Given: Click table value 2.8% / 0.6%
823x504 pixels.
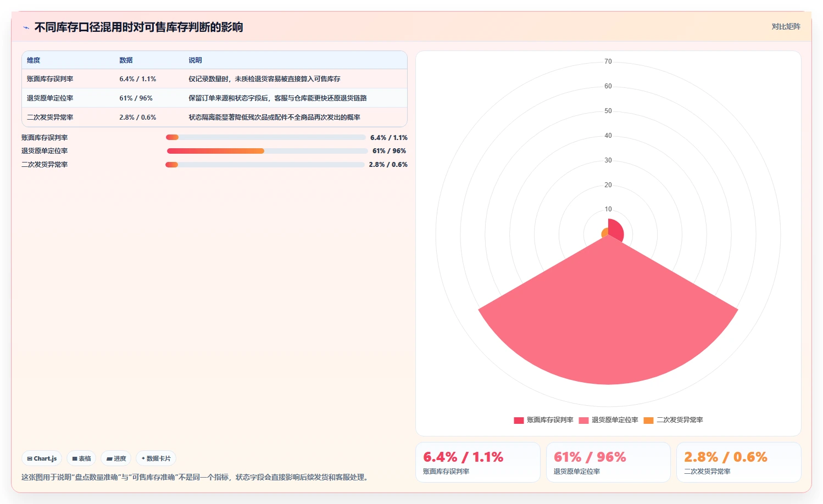Looking at the screenshot, I should 138,117.
